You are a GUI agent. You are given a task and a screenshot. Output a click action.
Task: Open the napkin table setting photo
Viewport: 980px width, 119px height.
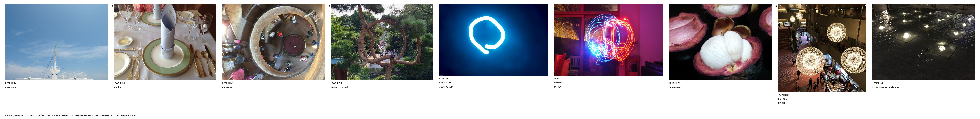click(x=165, y=42)
